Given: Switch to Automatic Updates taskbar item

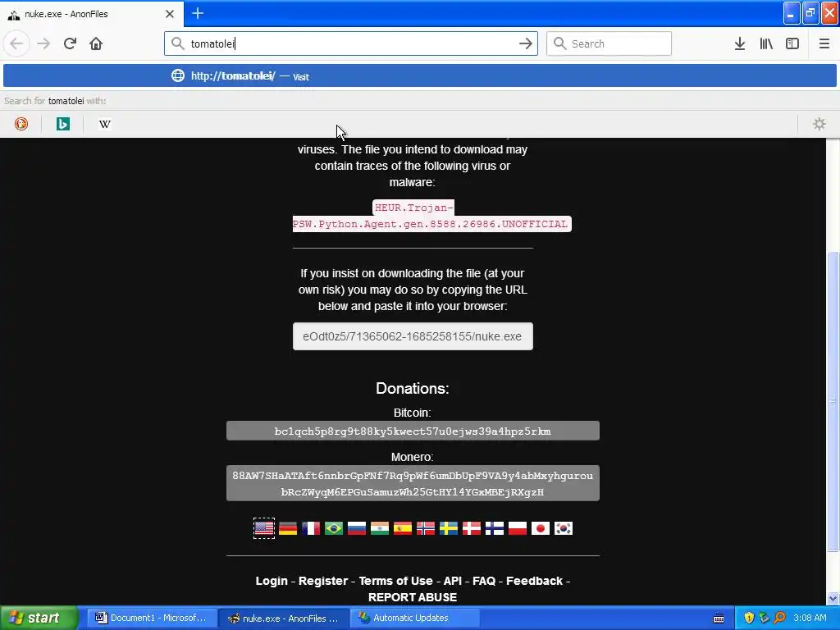Looking at the screenshot, I should (x=415, y=618).
